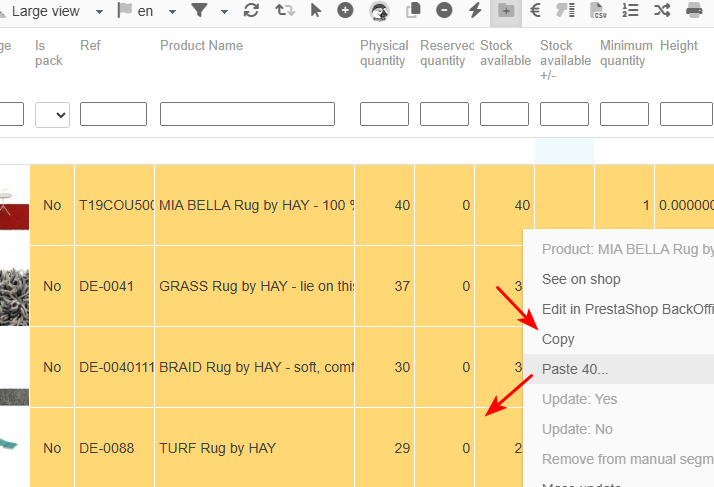Click the duplicate pages icon
714x487 pixels.
[413, 11]
